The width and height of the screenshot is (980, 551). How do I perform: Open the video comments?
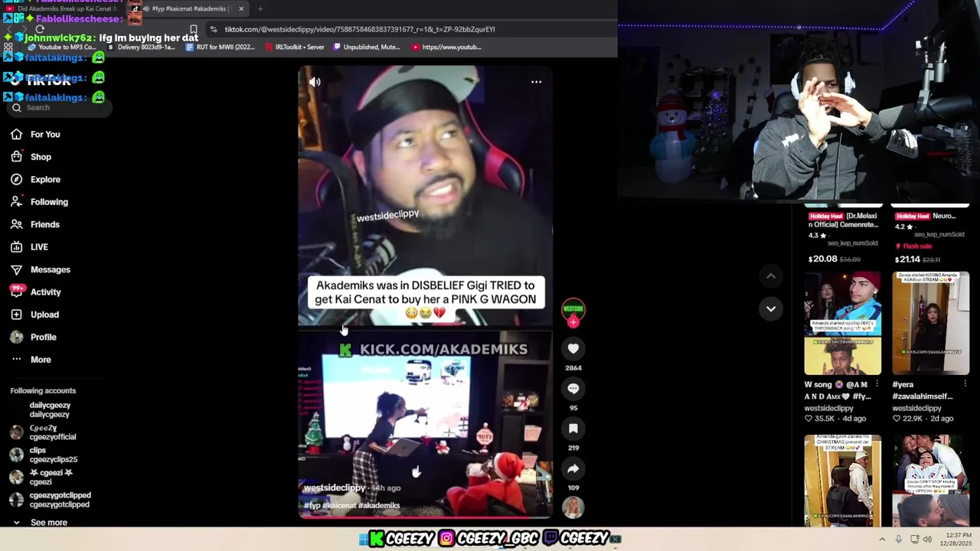coord(573,389)
